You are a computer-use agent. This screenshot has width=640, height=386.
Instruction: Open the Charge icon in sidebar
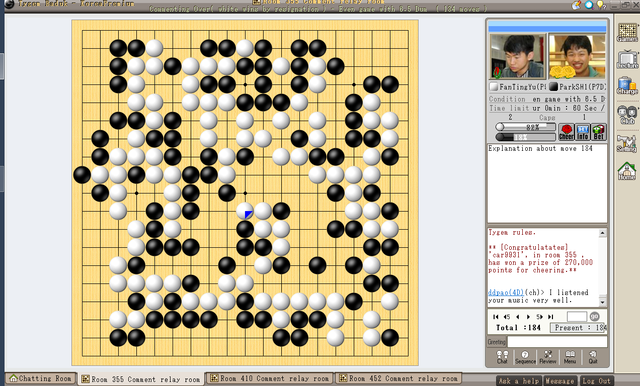627,86
